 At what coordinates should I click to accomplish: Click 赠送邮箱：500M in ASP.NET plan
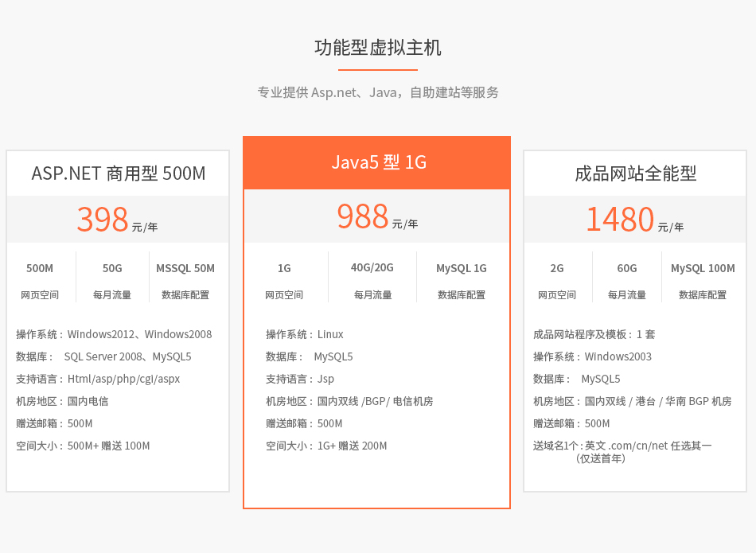pyautogui.click(x=54, y=423)
